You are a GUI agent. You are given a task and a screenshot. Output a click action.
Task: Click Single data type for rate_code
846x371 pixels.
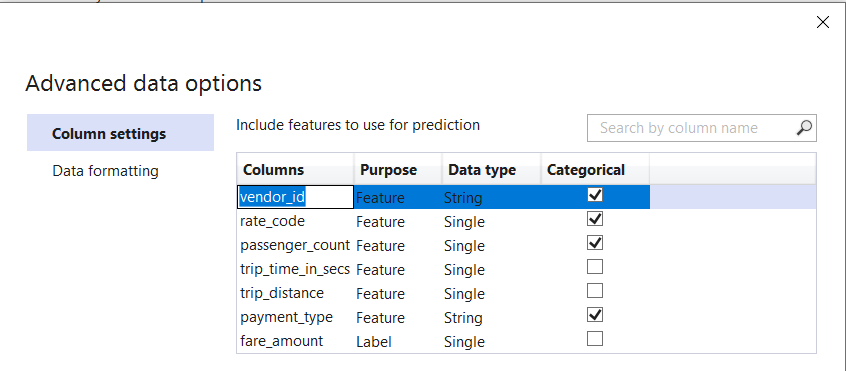pos(464,222)
